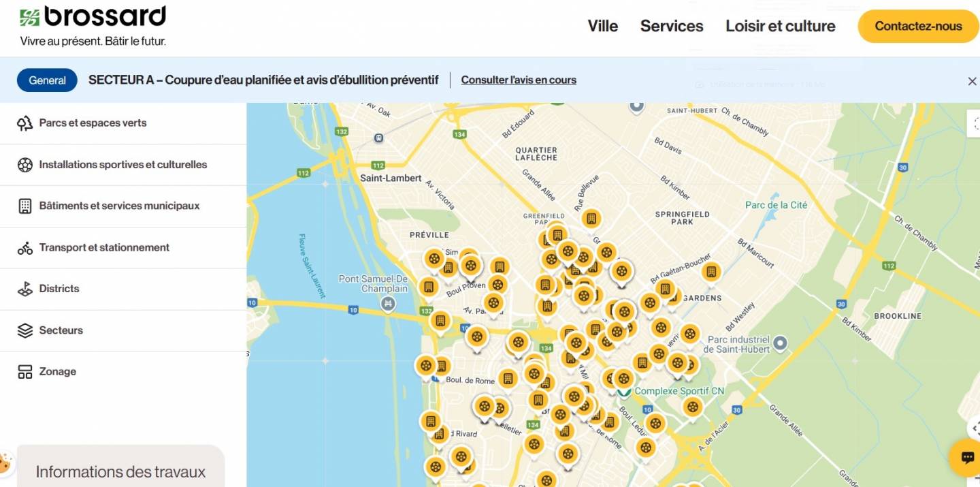Open the Services menu
Image resolution: width=980 pixels, height=487 pixels.
(x=671, y=27)
